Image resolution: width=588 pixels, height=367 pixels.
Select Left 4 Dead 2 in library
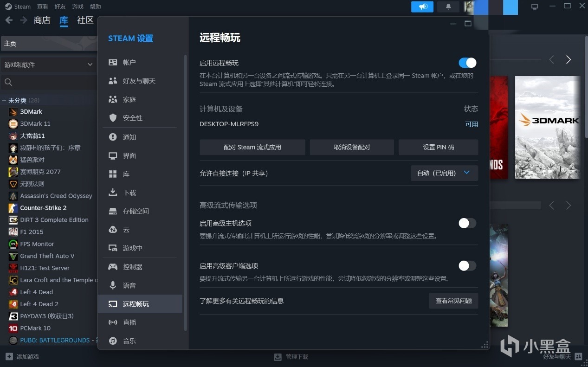(39, 304)
